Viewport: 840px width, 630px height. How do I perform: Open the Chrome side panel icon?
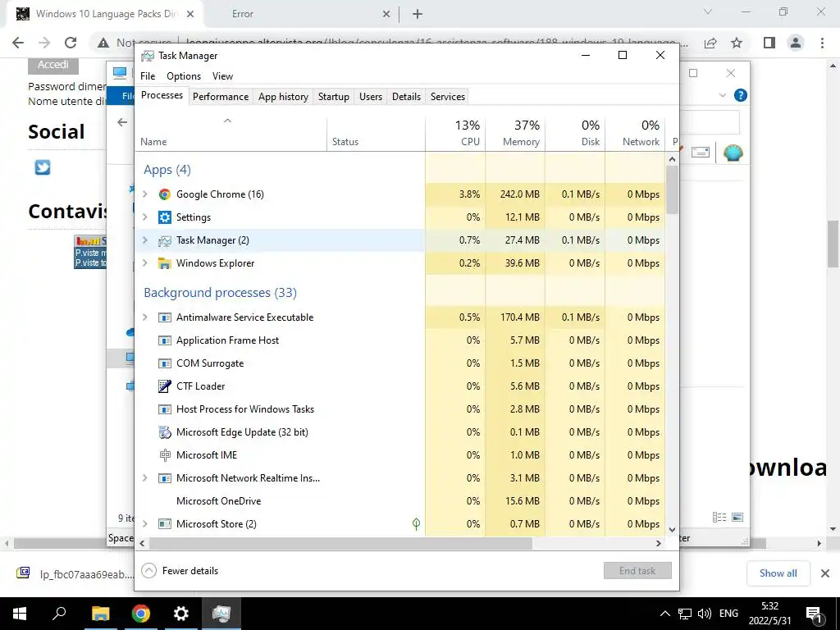[769, 43]
